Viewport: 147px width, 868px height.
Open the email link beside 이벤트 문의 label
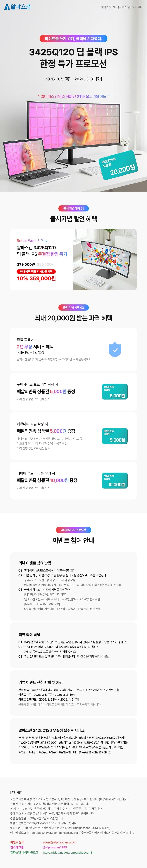pyautogui.click(x=59, y=842)
